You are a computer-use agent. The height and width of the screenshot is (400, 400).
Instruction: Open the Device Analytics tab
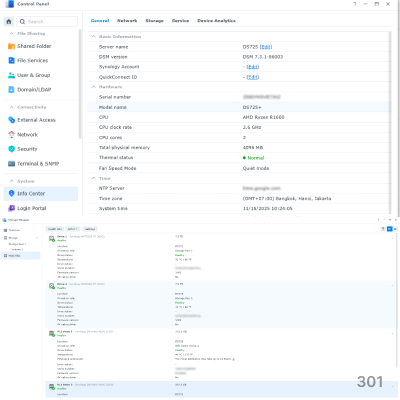216,21
